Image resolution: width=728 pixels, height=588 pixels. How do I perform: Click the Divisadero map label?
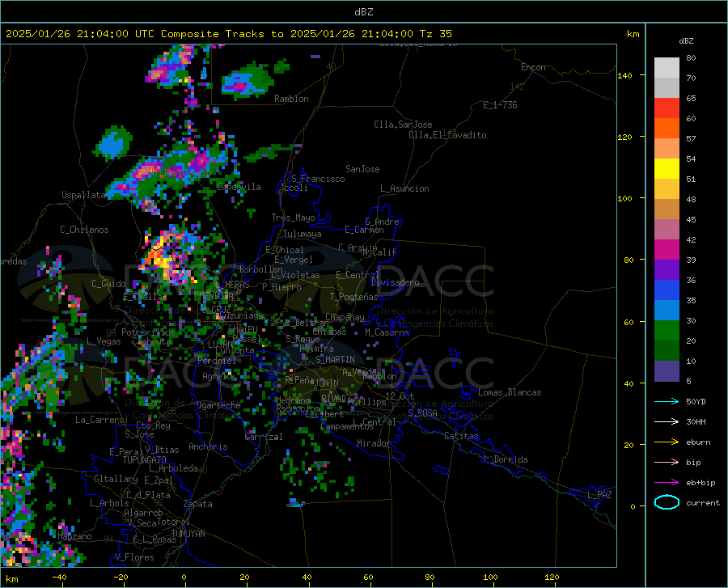[x=395, y=282]
